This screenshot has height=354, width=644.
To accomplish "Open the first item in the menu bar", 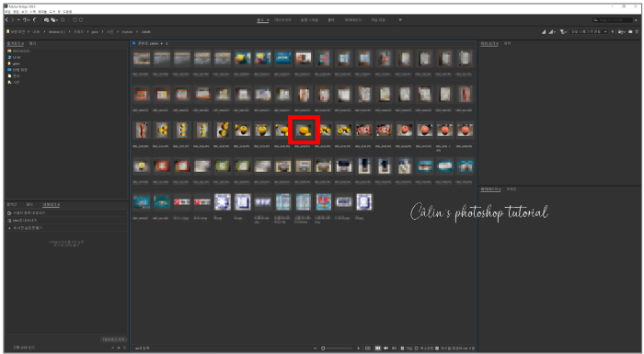I will coord(7,12).
